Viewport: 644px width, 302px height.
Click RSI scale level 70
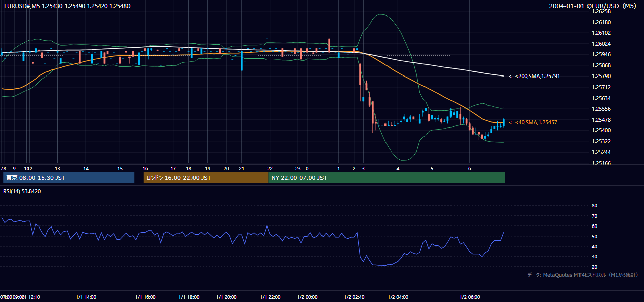coord(594,216)
